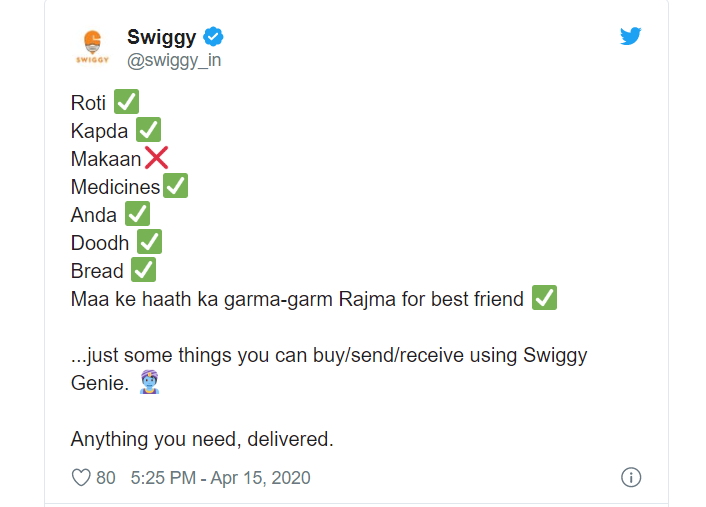Click the genie emoji

(x=151, y=384)
